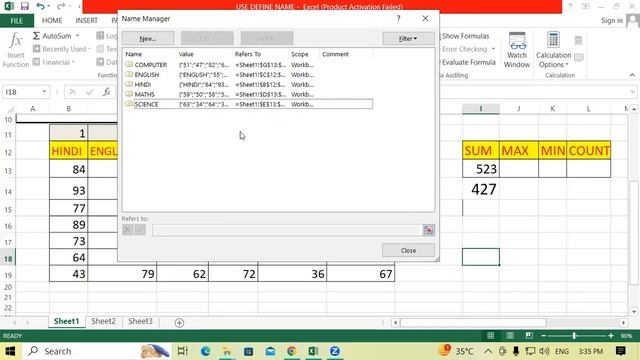
Task: Click Calculate Now icon beside Calculation Options
Action: click(578, 40)
